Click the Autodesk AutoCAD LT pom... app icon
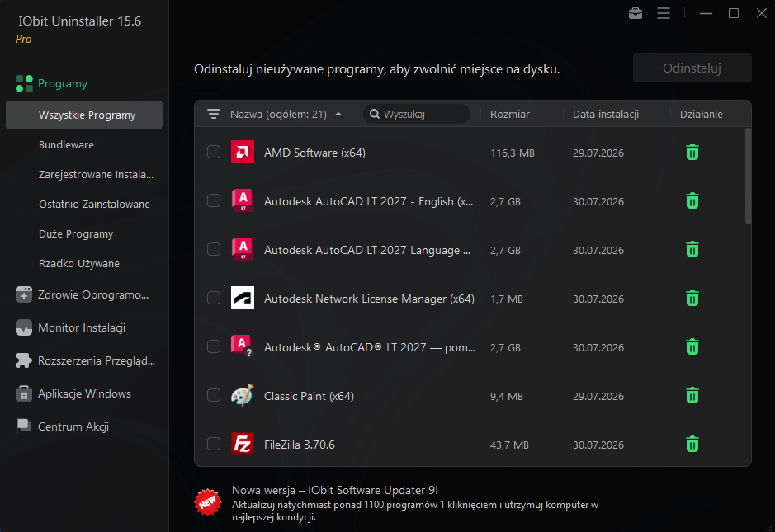 coord(242,346)
